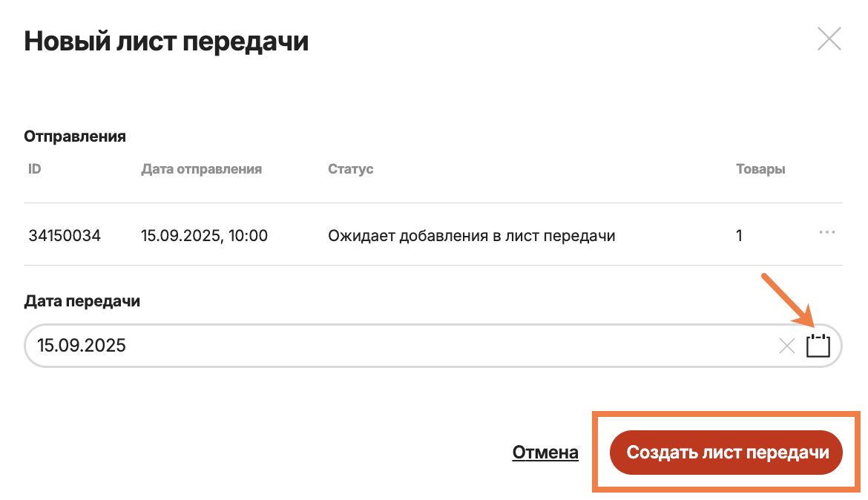Click the Отправления section heading
This screenshot has width=868, height=500.
(75, 136)
